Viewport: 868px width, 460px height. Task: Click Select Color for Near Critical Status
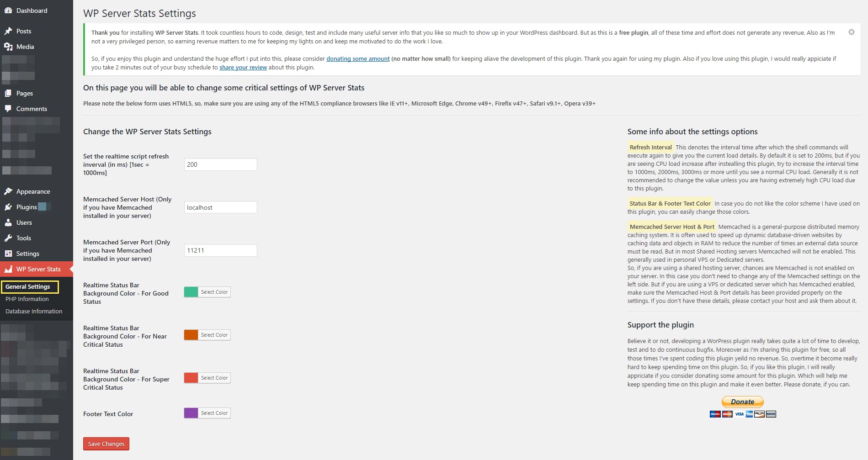[214, 335]
